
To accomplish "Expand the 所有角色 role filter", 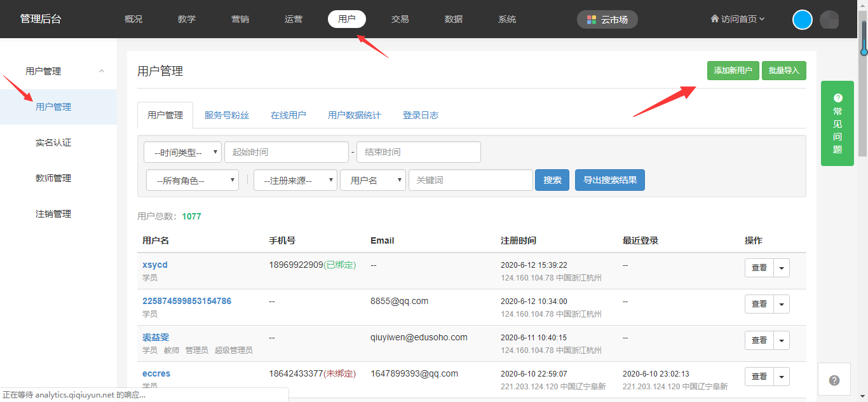I will [x=193, y=181].
